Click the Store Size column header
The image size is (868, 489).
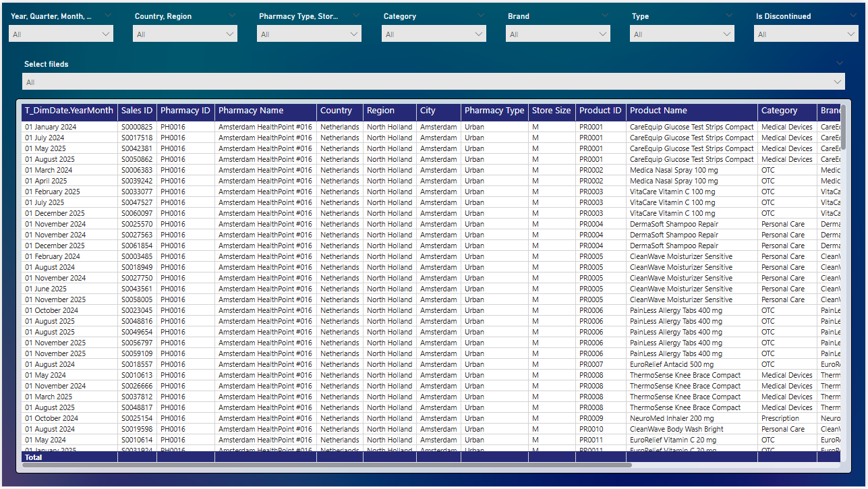[x=551, y=111]
